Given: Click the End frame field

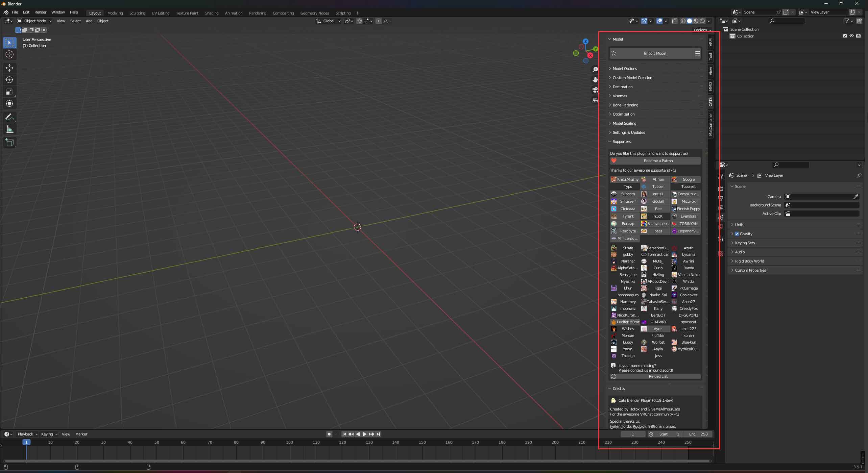Looking at the screenshot, I should (x=698, y=434).
